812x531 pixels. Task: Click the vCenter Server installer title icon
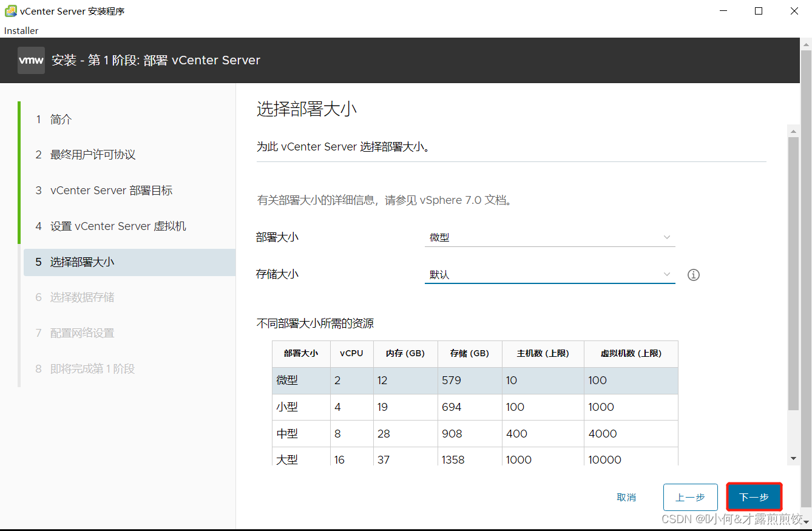pyautogui.click(x=11, y=11)
